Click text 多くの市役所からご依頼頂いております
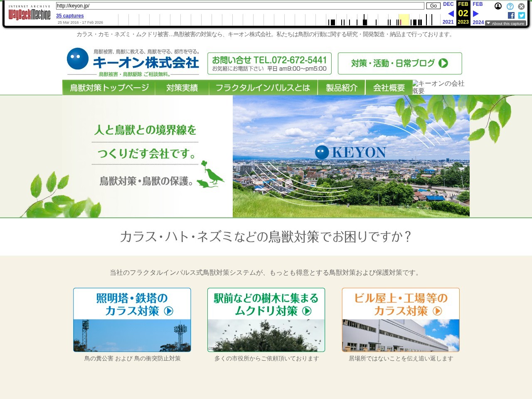 pos(267,358)
